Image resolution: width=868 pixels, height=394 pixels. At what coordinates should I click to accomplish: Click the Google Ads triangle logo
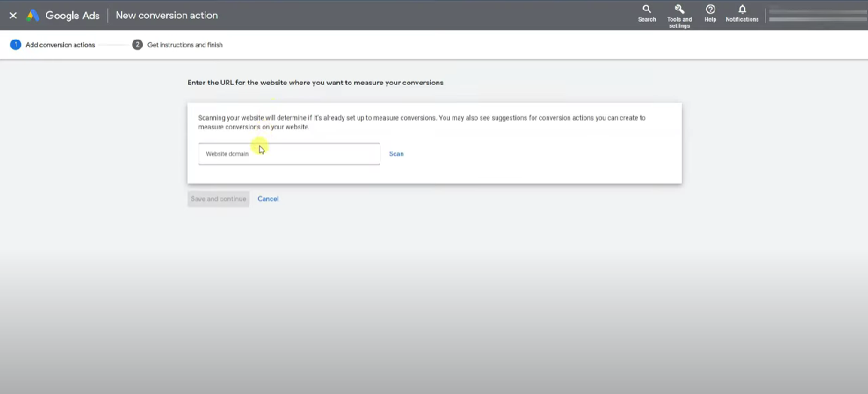pos(32,15)
